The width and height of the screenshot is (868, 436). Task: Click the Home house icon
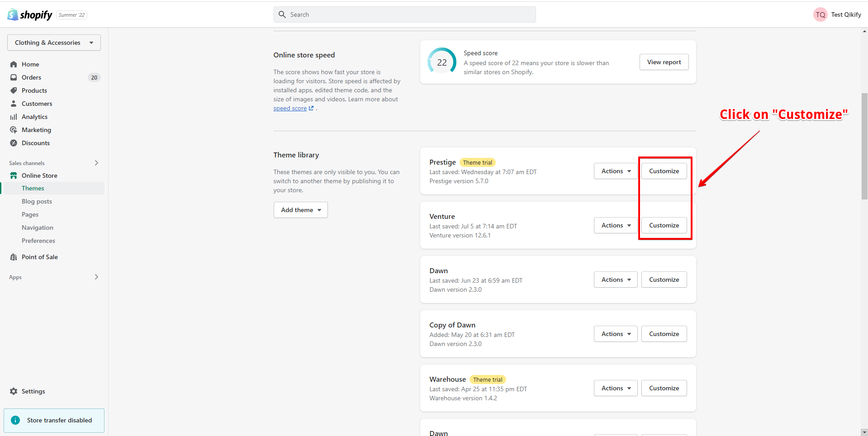(14, 64)
